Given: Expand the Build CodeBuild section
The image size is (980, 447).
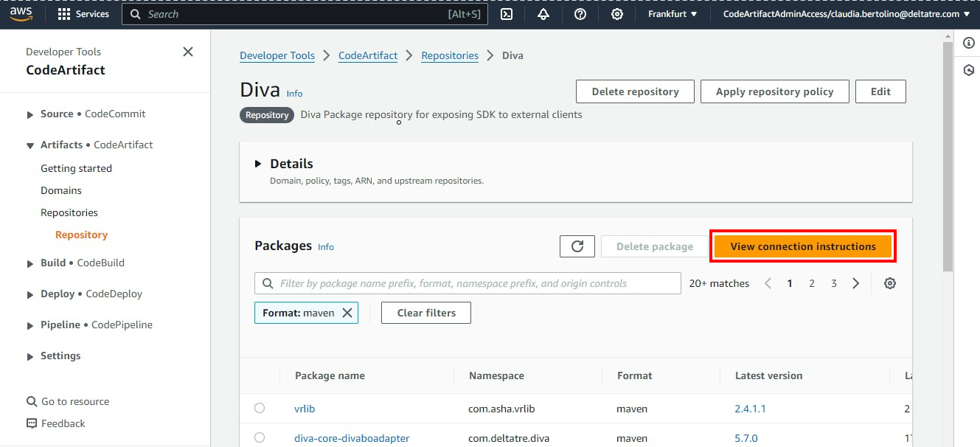Looking at the screenshot, I should click(30, 263).
